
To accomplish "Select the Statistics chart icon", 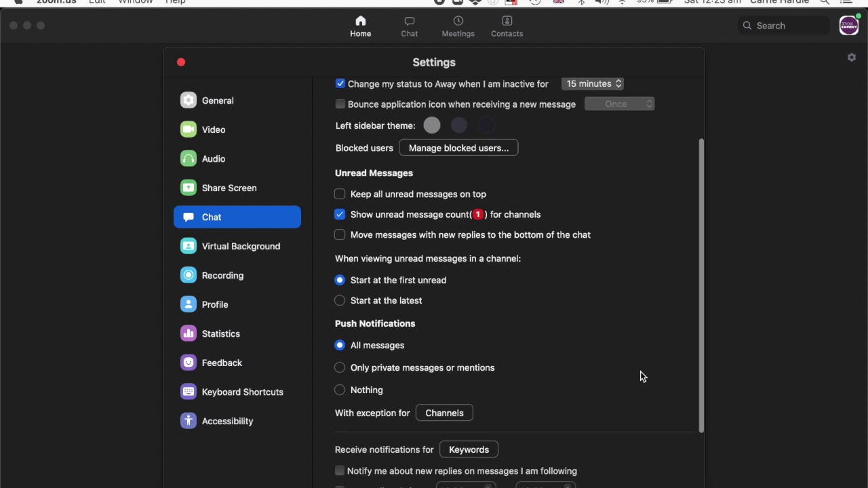I will tap(189, 333).
